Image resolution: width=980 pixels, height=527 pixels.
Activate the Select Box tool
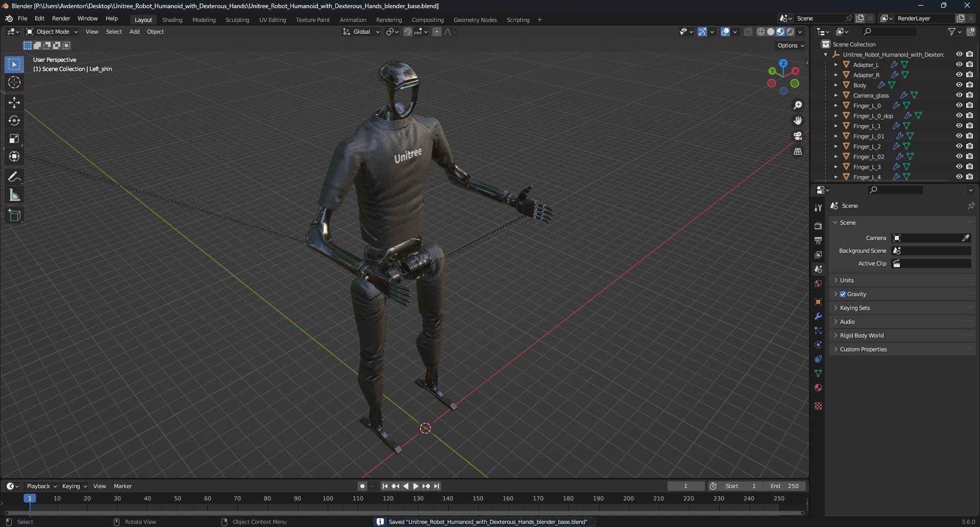click(14, 64)
